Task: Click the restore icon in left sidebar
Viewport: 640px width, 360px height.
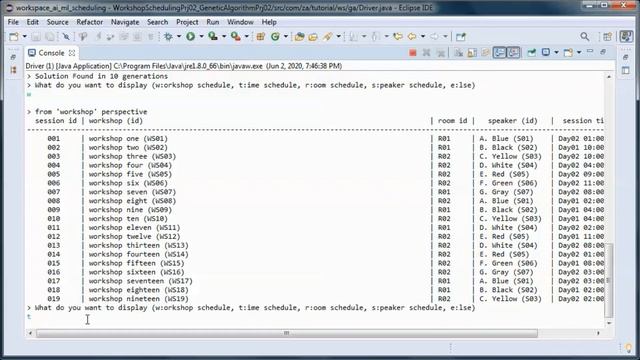Action: [x=13, y=57]
